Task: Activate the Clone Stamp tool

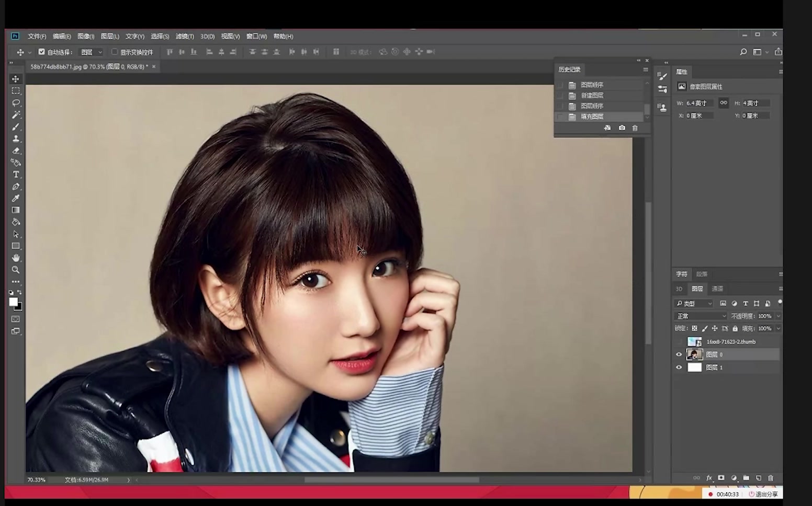Action: [x=16, y=139]
